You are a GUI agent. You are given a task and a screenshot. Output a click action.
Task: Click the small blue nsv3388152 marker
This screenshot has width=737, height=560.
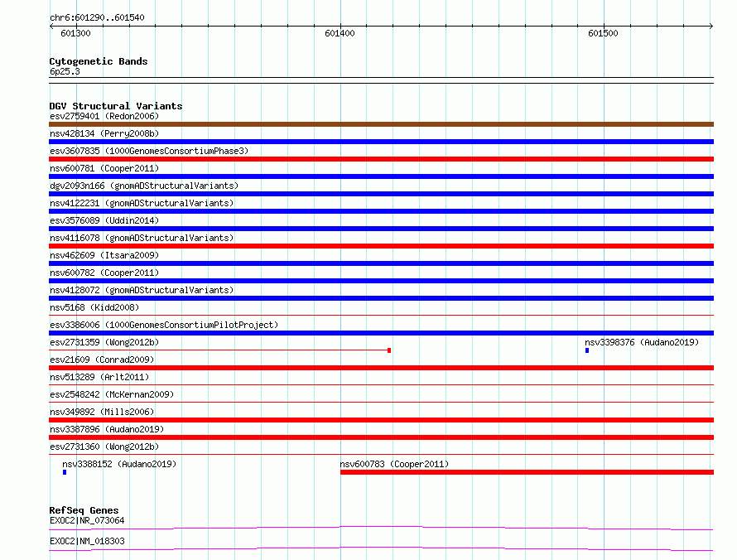[x=65, y=472]
